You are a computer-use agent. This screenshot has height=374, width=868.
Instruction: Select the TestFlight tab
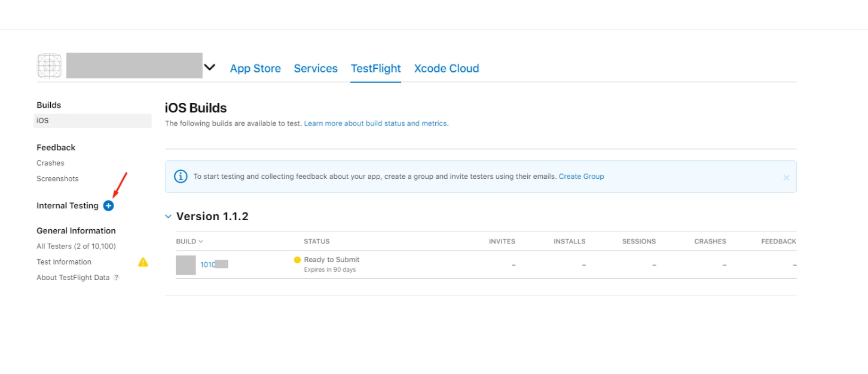375,68
